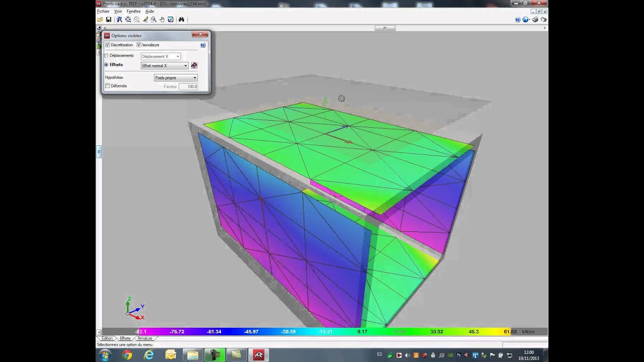This screenshot has height=362, width=644.
Task: Uncheck the Discrétisation checkbox
Action: (x=107, y=45)
